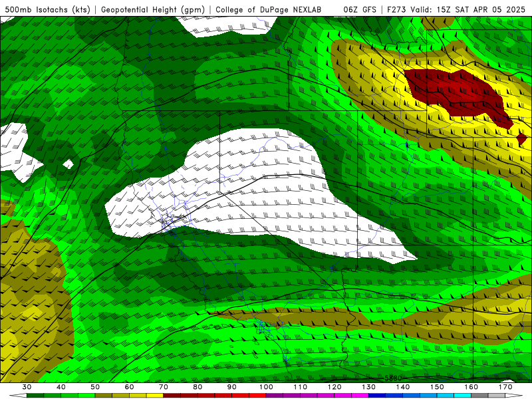This screenshot has height=399, width=532.
Task: Click the dark red swatch under 70
Action: 172,396
